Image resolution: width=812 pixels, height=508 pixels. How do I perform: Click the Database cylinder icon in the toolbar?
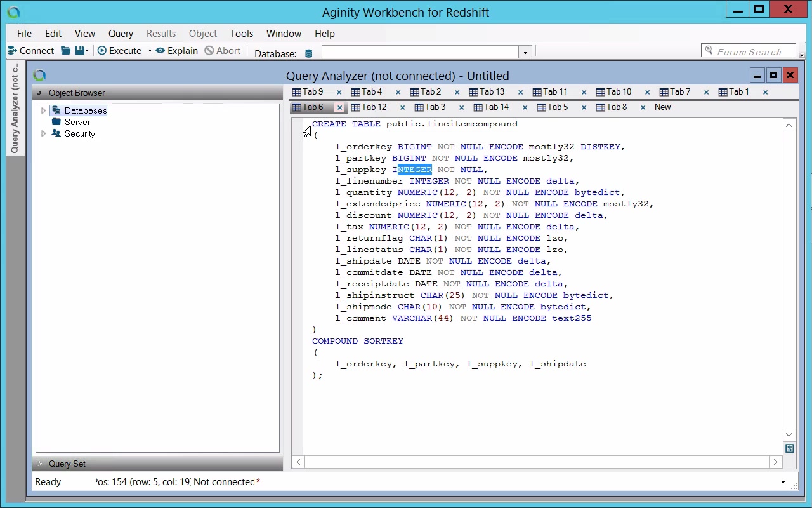pyautogui.click(x=309, y=53)
